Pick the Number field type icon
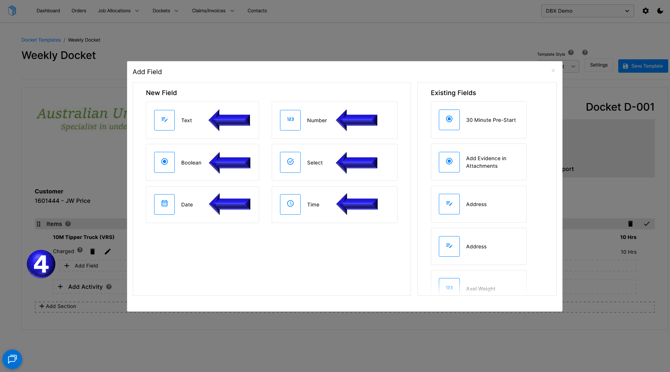 290,120
